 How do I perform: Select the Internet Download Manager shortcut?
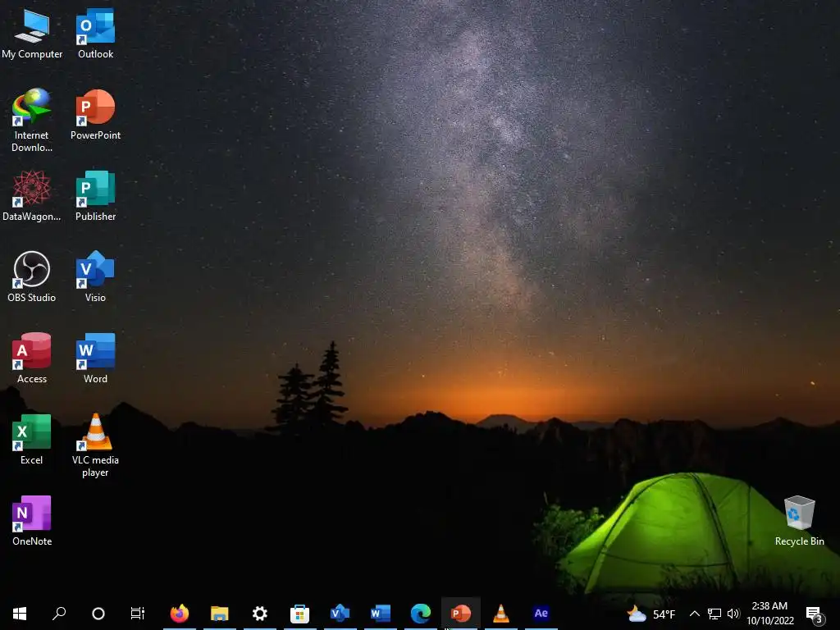[x=32, y=120]
